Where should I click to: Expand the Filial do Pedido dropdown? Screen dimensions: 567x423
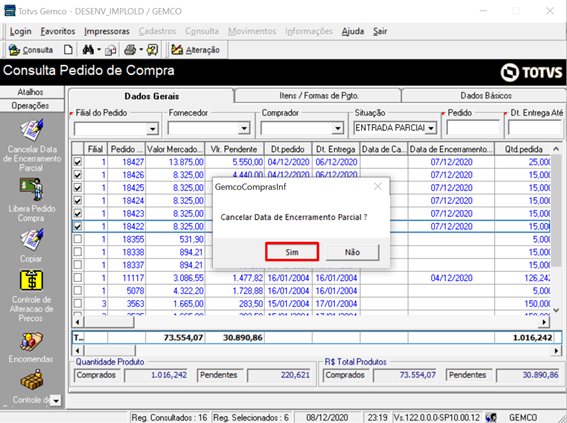pos(153,129)
